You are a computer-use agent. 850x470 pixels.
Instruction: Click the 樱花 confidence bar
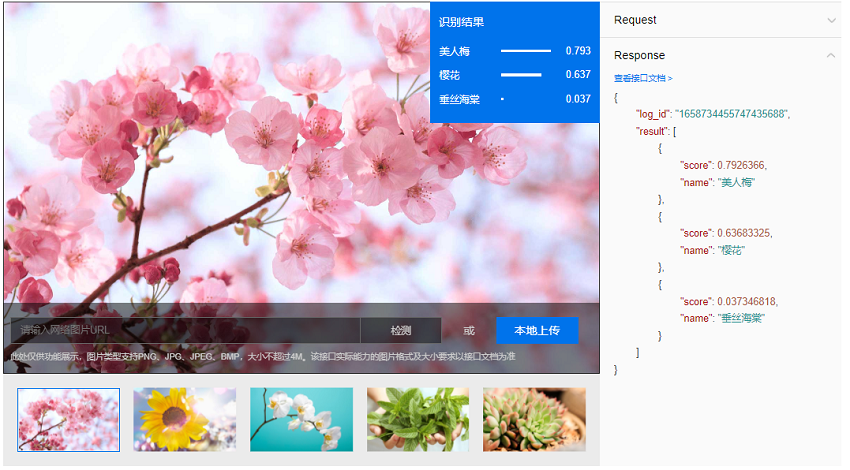click(520, 74)
